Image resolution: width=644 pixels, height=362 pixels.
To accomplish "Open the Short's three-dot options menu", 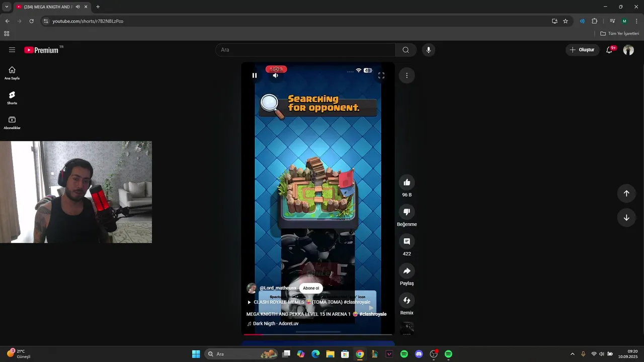I will 407,75.
